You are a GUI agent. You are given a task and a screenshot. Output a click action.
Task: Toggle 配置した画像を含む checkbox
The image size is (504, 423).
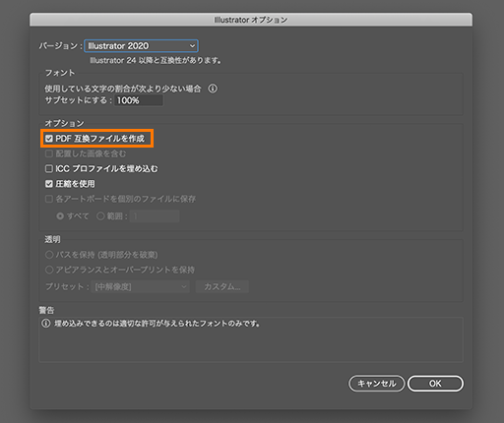49,153
